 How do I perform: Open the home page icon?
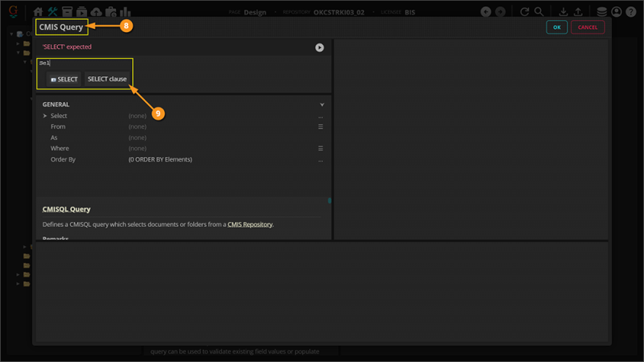tap(38, 12)
